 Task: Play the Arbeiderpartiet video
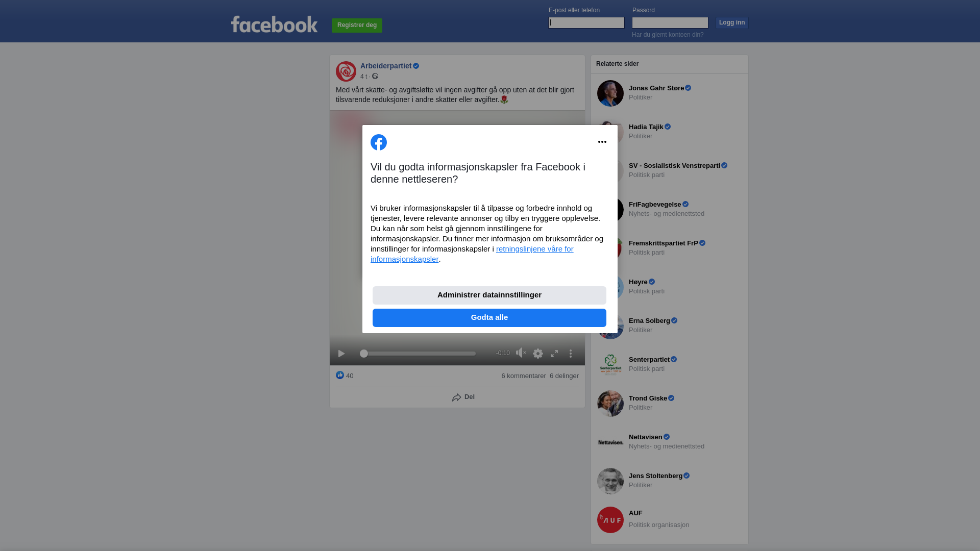[341, 354]
